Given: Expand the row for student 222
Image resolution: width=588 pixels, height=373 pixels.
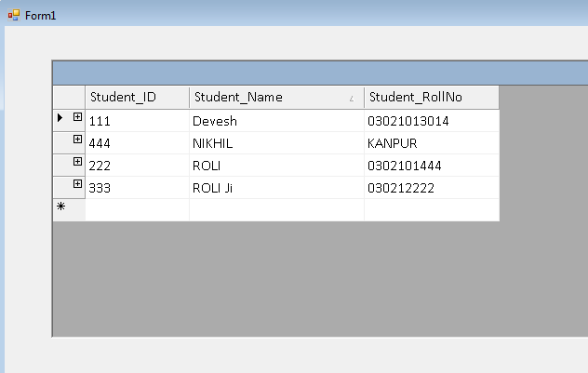Looking at the screenshot, I should (x=78, y=162).
